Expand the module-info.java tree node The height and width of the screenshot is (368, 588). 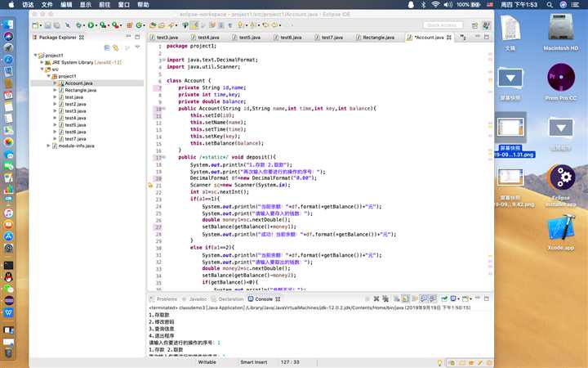[x=48, y=146]
